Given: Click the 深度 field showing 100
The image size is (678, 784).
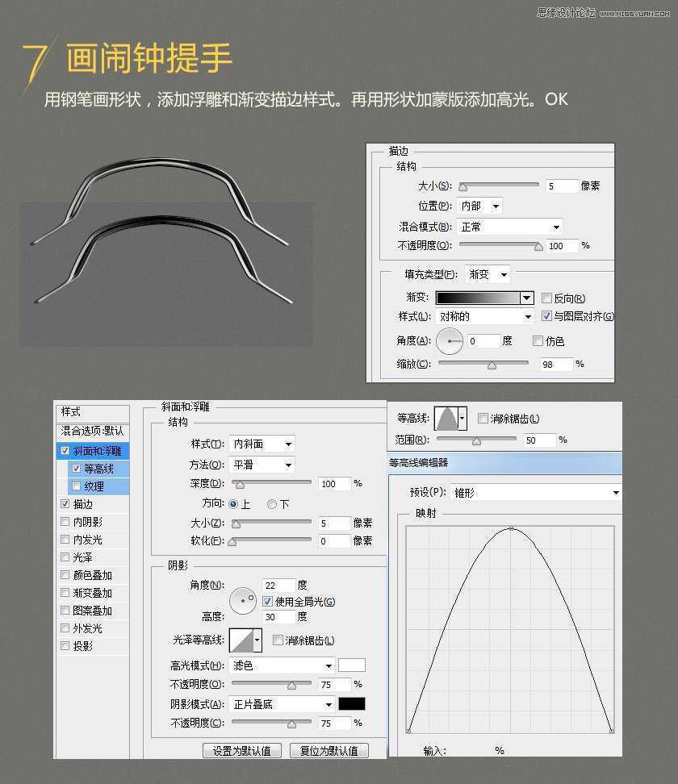Looking at the screenshot, I should pos(334,483).
